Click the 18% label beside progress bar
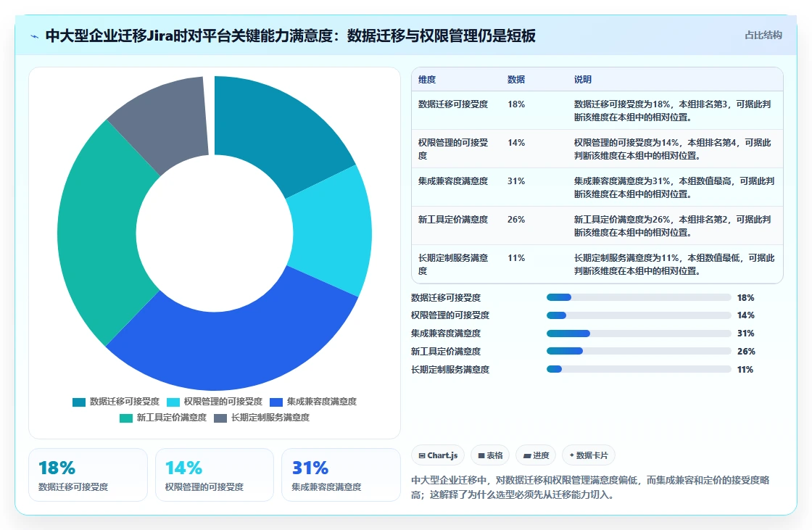812x530 pixels. tap(746, 297)
